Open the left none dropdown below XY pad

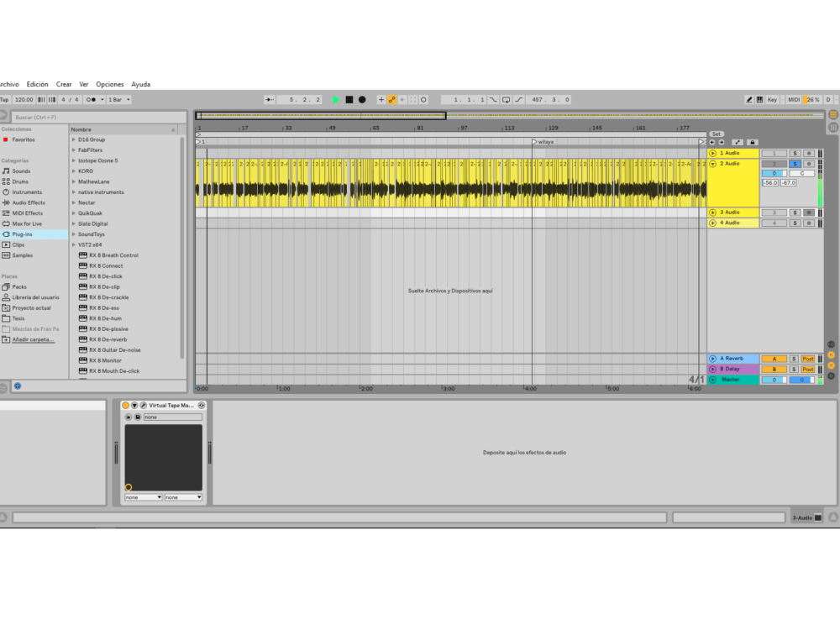coord(143,497)
